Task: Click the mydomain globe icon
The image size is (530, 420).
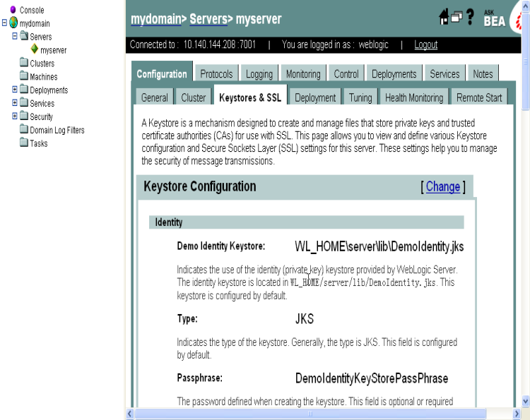Action: (13, 23)
